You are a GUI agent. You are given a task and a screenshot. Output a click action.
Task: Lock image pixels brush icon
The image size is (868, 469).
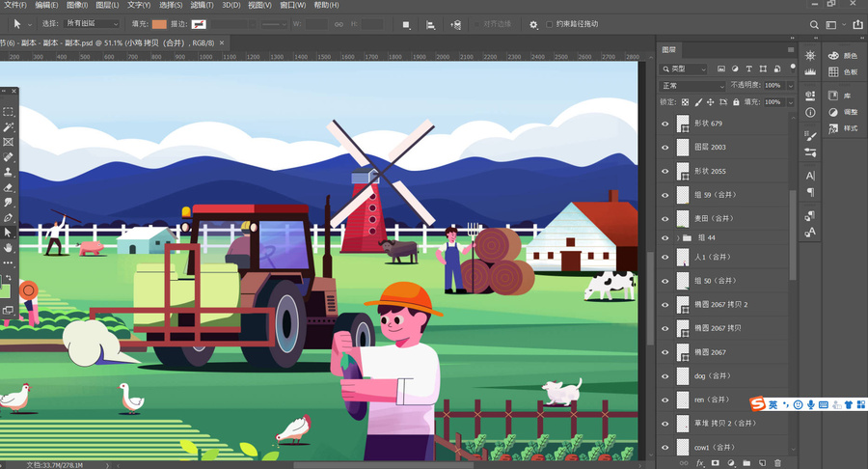(698, 102)
